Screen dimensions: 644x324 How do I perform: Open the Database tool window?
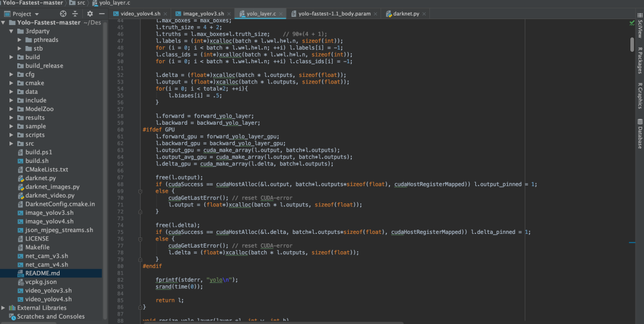coord(639,134)
